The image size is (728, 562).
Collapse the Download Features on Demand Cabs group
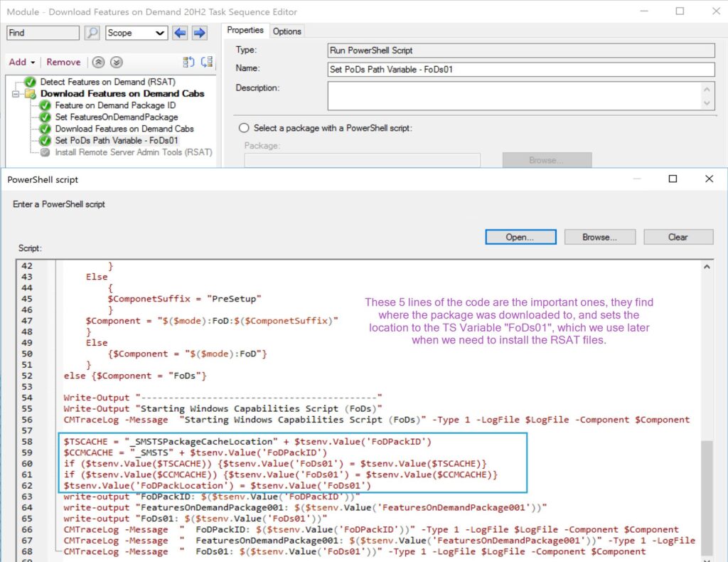[15, 93]
